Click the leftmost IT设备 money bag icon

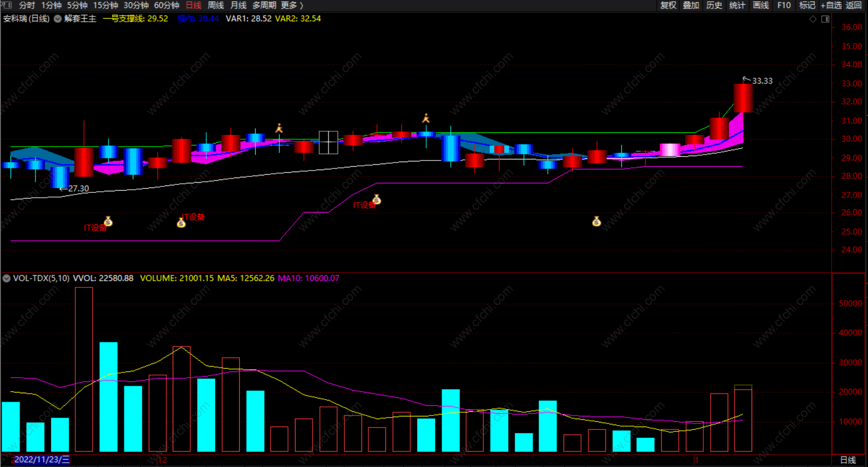click(108, 221)
